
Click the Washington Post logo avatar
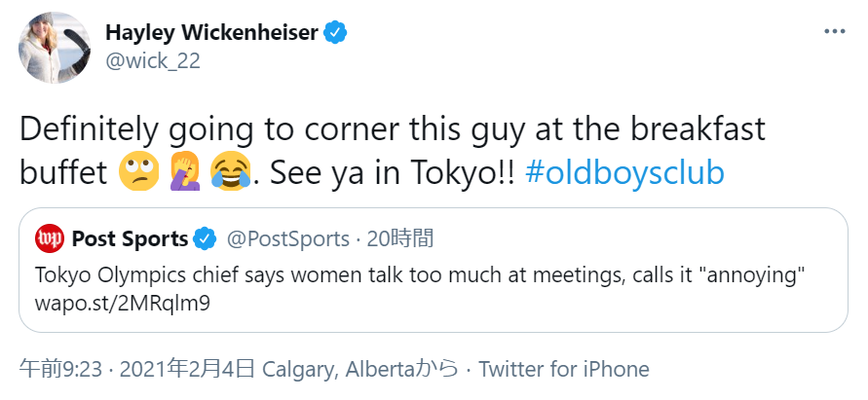tap(50, 238)
